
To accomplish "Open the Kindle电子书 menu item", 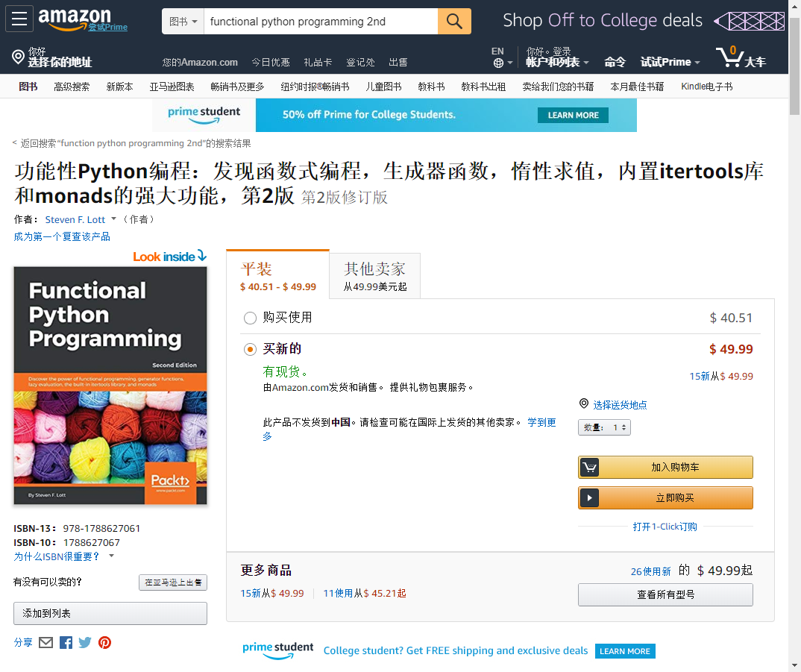I will point(706,87).
